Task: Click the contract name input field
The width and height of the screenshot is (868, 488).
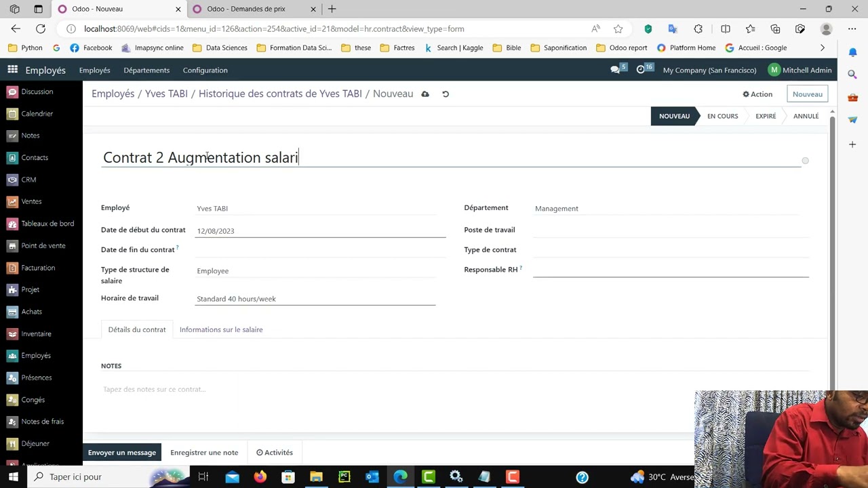Action: click(451, 157)
